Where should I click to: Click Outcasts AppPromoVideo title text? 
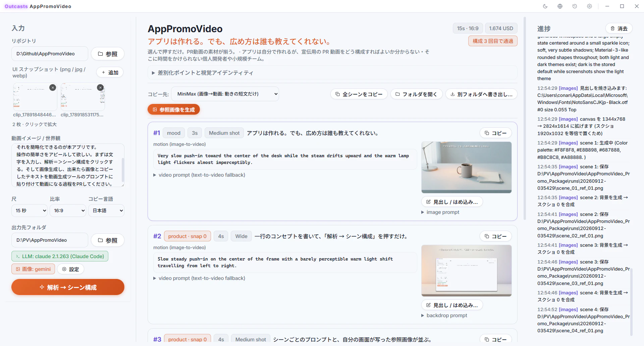[38, 6]
